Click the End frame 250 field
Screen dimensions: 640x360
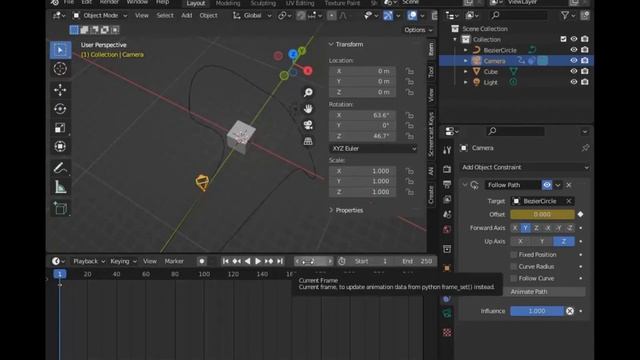coord(416,261)
